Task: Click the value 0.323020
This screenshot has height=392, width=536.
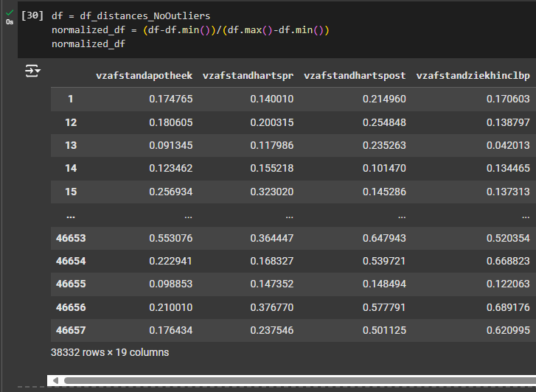Action: coord(272,192)
